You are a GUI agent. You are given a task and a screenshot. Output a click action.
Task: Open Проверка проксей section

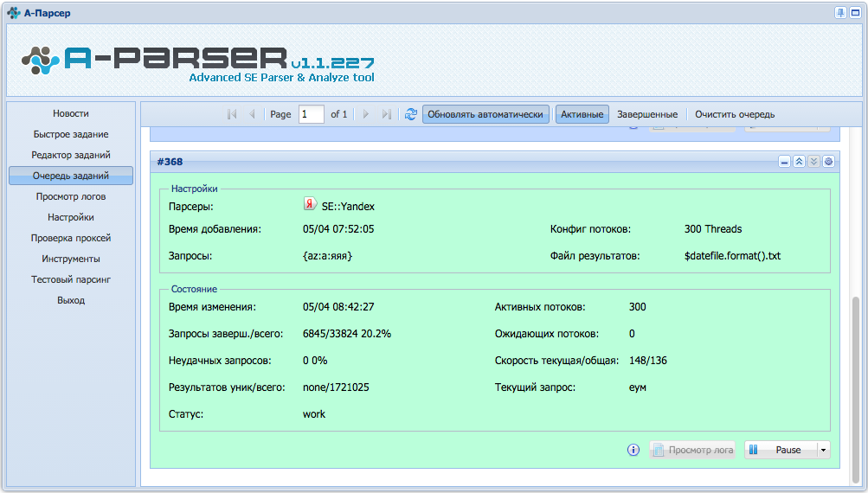coord(71,238)
